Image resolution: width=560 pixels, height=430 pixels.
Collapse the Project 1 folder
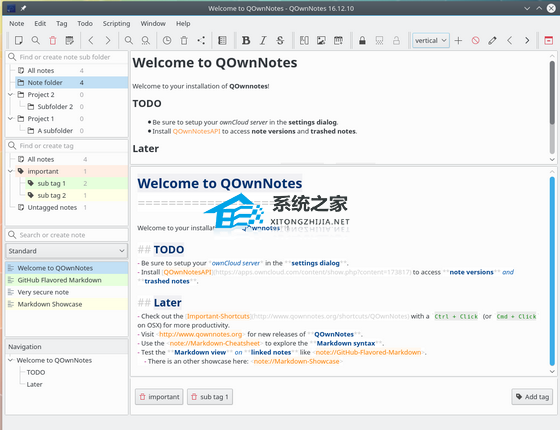(10, 119)
